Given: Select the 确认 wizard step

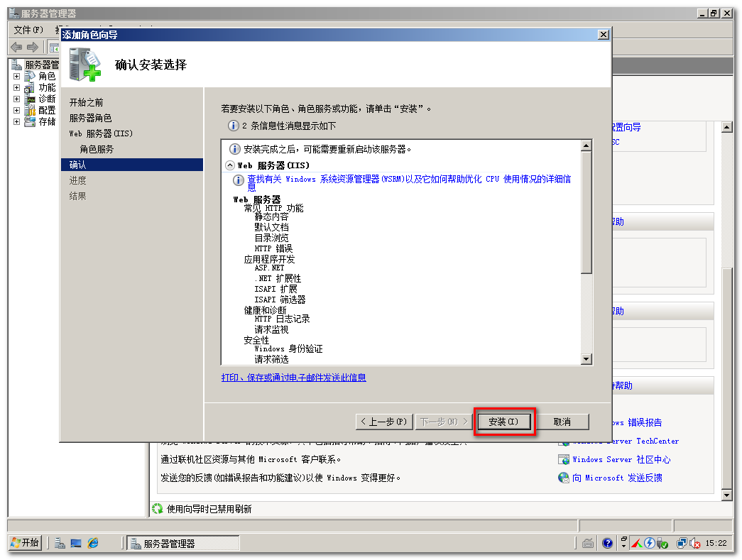Looking at the screenshot, I should tap(132, 165).
